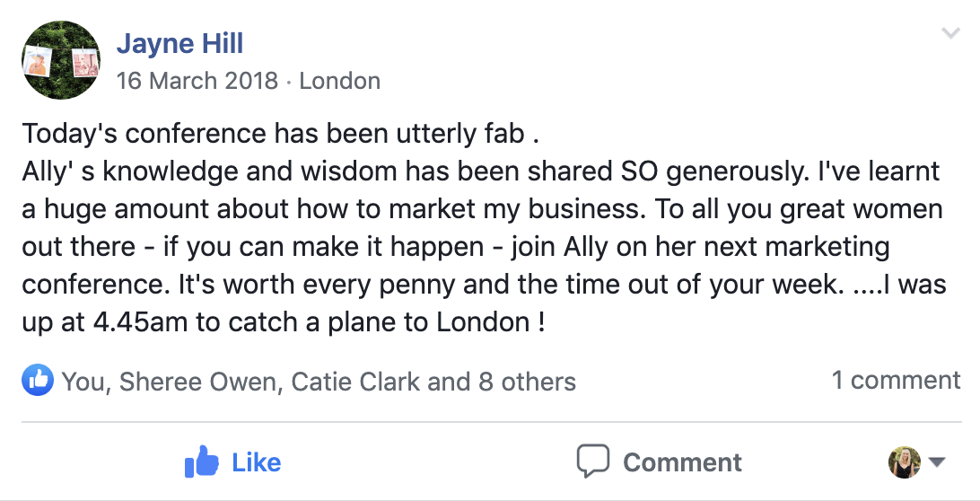This screenshot has width=980, height=501.
Task: Open the Jayne Hill profile name link
Action: tap(179, 43)
